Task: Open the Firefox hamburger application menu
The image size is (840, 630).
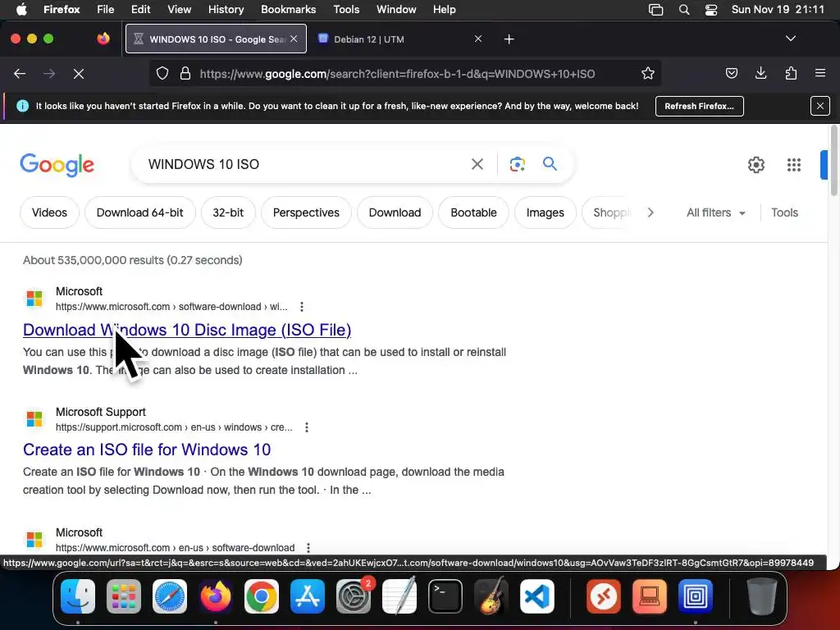Action: point(820,73)
